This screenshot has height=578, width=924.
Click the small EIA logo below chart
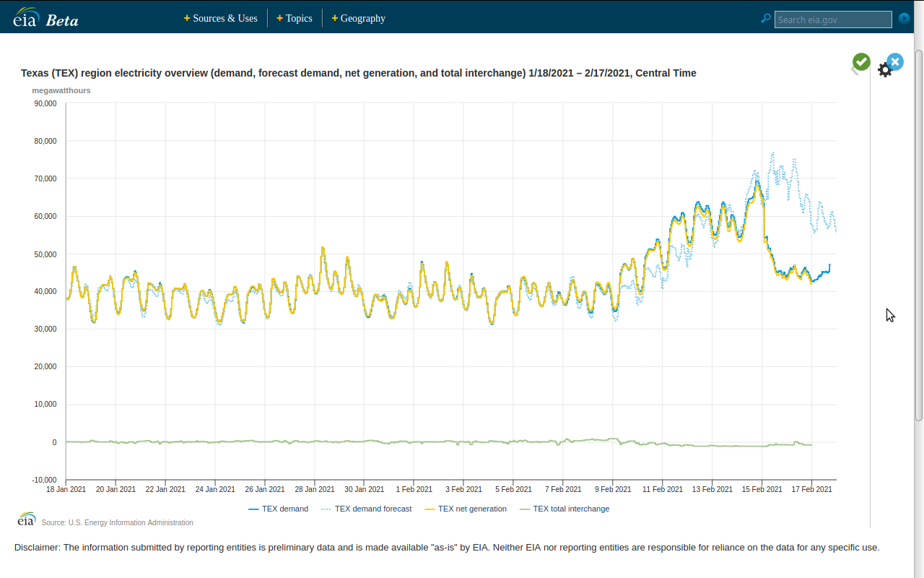point(27,519)
